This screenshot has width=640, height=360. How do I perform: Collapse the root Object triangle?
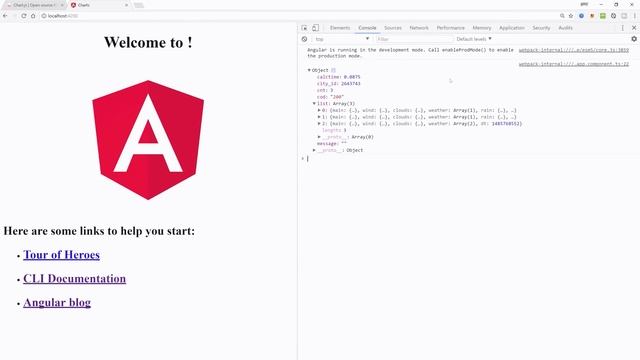pyautogui.click(x=309, y=70)
